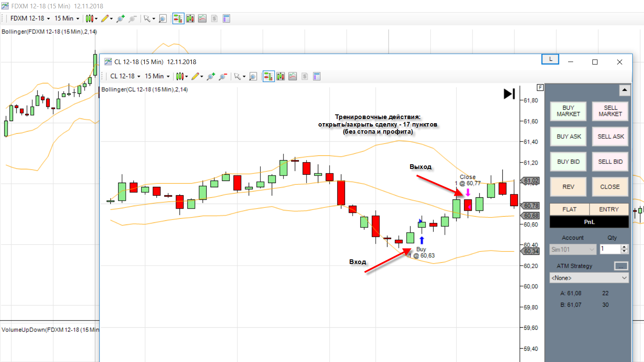Toggle Chart Trader panel in FDXM window
The image size is (644, 362).
tap(178, 18)
